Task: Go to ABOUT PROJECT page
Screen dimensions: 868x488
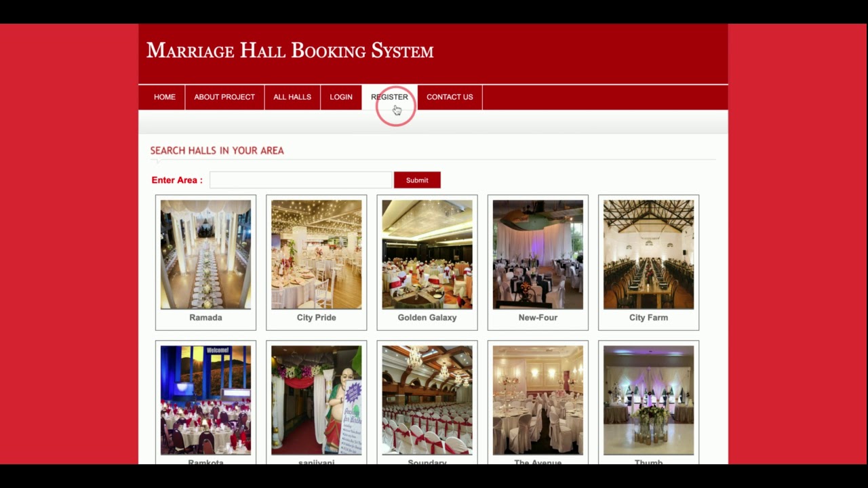Action: tap(224, 97)
